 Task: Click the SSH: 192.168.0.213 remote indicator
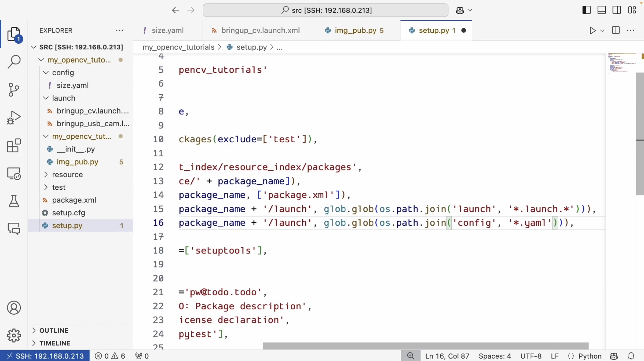[45, 356]
